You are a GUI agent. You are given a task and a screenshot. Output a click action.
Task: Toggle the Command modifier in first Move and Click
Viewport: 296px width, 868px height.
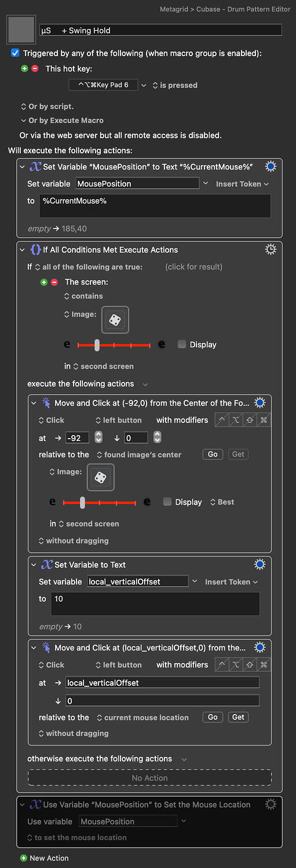[264, 420]
